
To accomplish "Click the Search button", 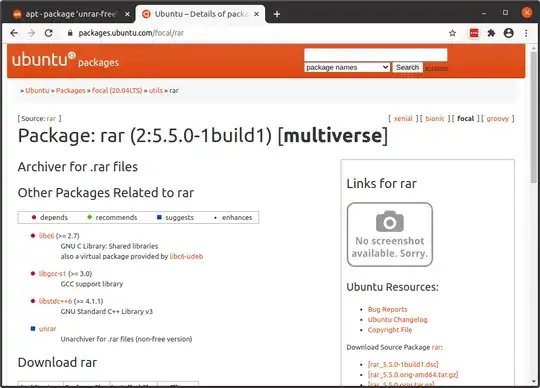I will pos(407,67).
